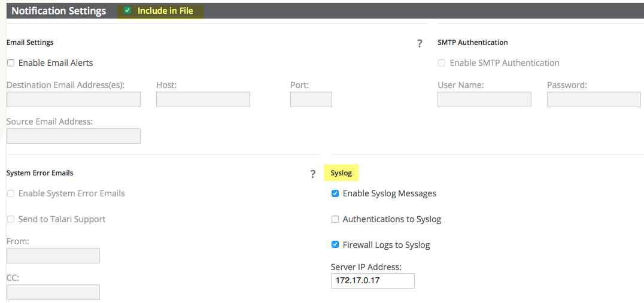This screenshot has width=644, height=303.
Task: Click the Server IP Address field
Action: (x=372, y=281)
